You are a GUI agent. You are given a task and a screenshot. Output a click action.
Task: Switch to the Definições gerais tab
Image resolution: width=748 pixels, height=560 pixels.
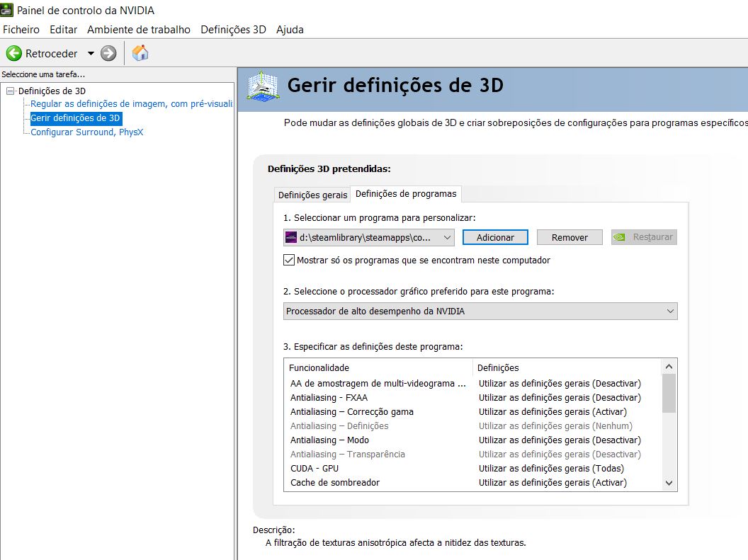click(x=312, y=195)
